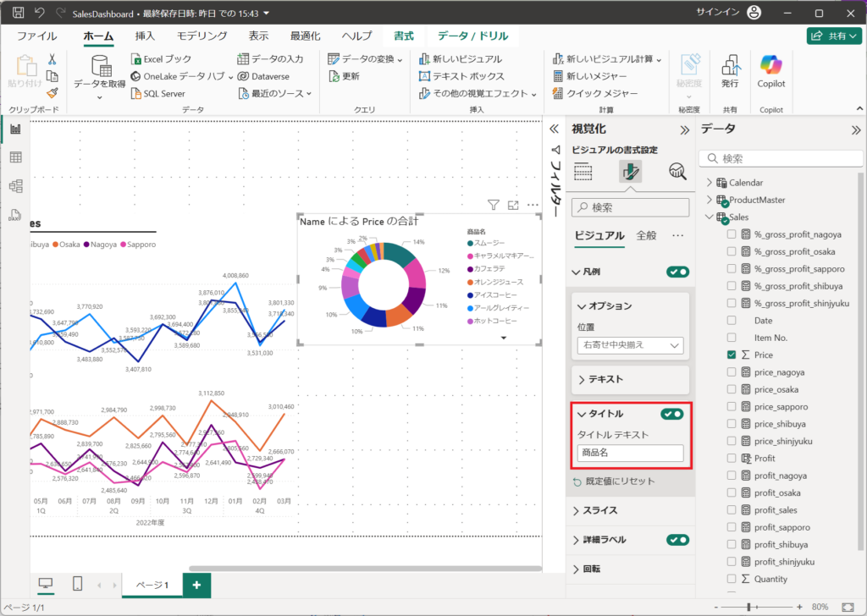Select the Format painter brush icon
This screenshot has height=616, width=867.
pos(52,93)
